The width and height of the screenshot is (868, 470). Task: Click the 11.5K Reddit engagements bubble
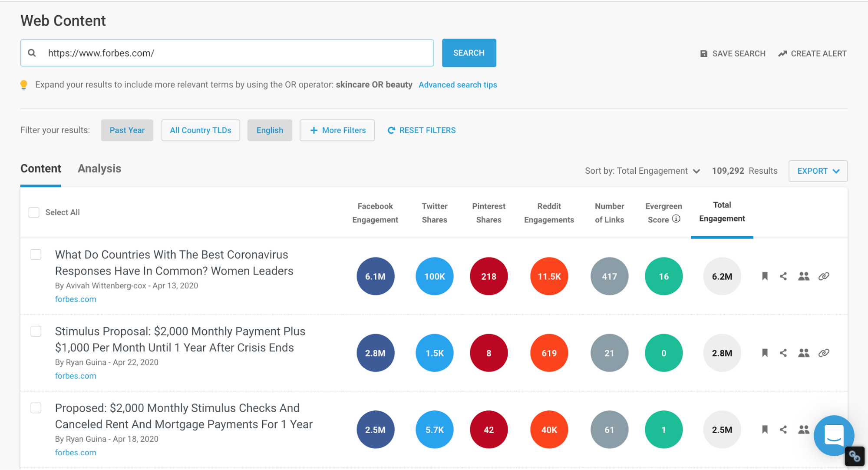tap(549, 276)
